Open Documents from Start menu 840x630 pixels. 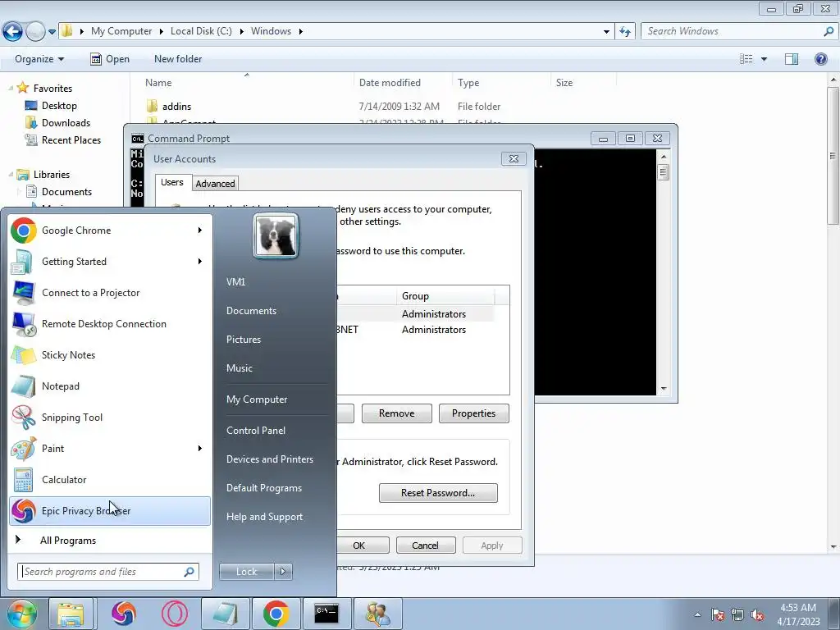251,311
